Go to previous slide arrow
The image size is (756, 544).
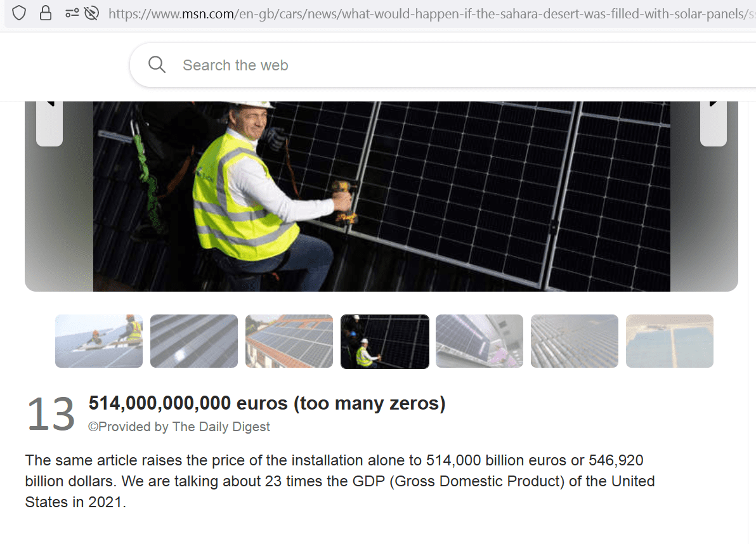pyautogui.click(x=49, y=123)
